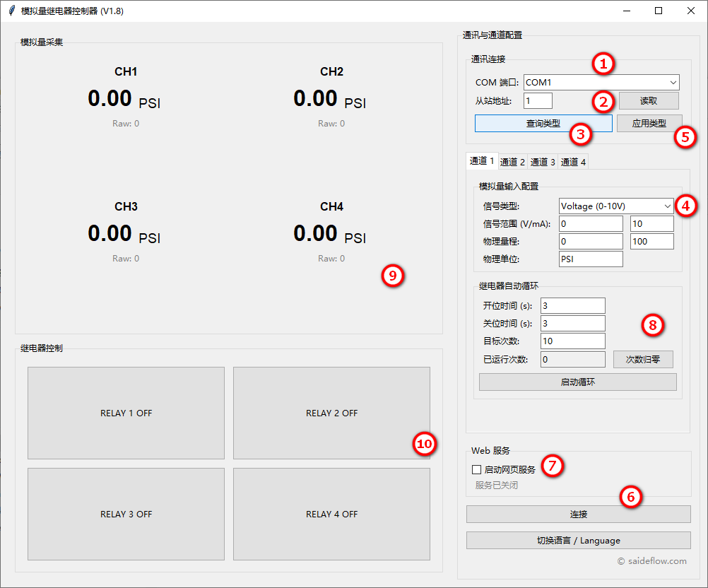Click 切换语言 / Language button

578,540
